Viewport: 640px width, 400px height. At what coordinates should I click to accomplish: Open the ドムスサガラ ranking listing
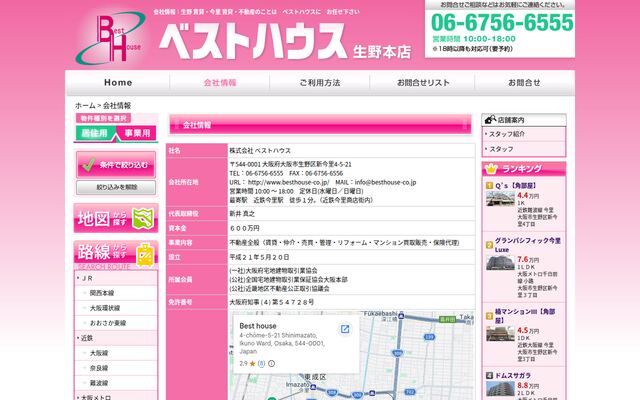[513, 375]
